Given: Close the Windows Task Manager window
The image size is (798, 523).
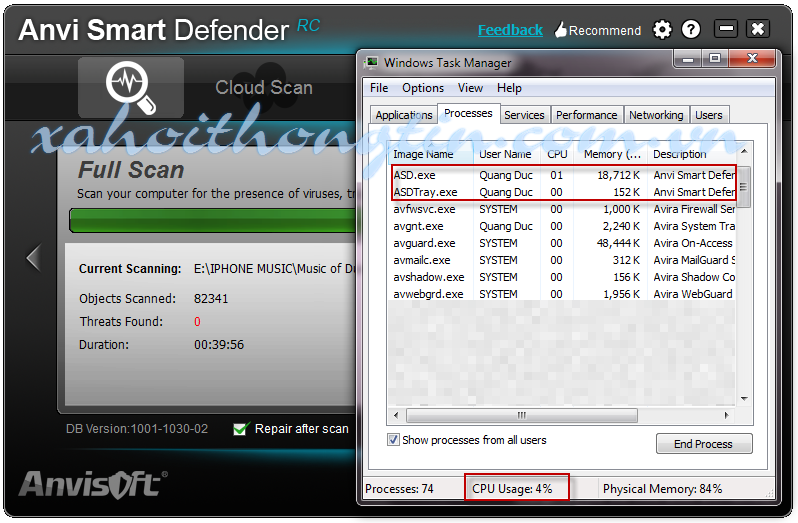Looking at the screenshot, I should tap(752, 59).
